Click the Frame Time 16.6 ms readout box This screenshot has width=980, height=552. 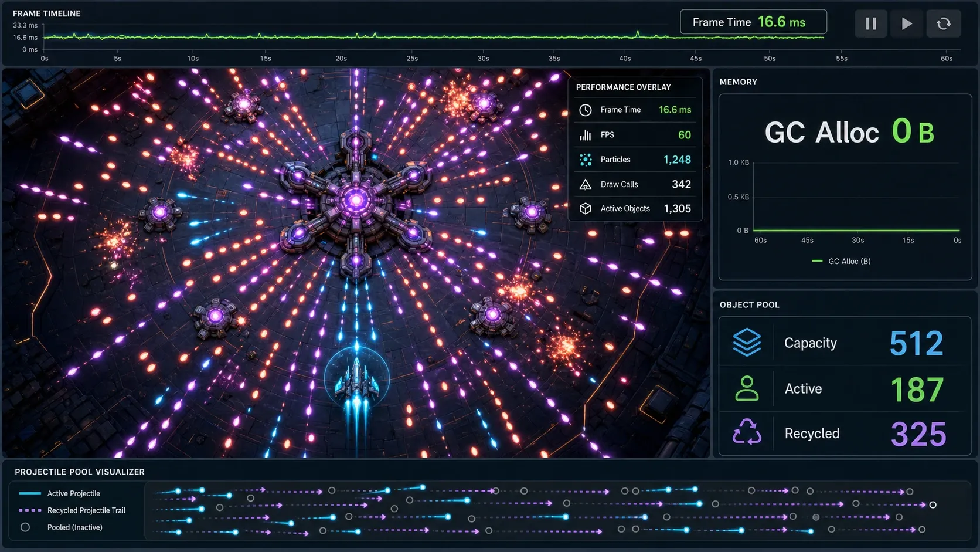[x=753, y=22]
